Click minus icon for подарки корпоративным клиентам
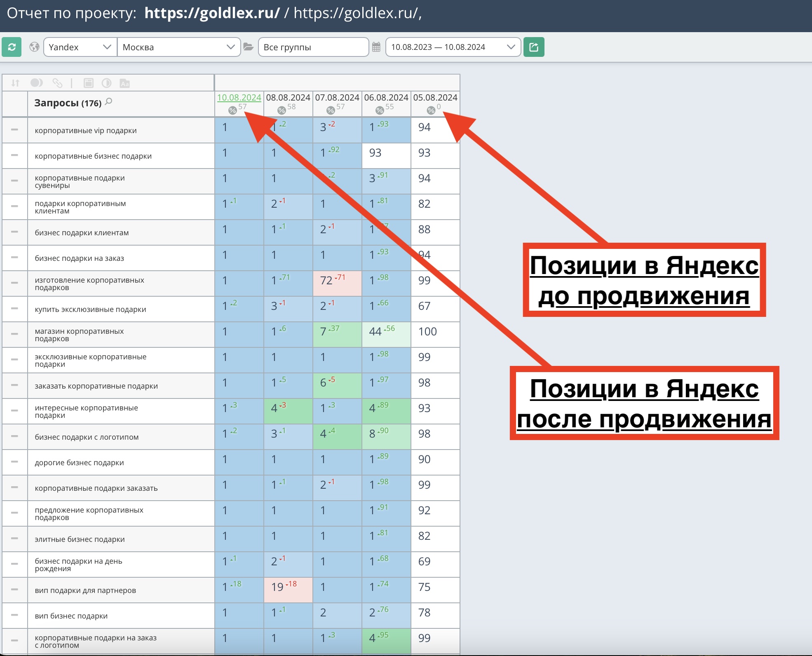This screenshot has height=656, width=812. [14, 206]
